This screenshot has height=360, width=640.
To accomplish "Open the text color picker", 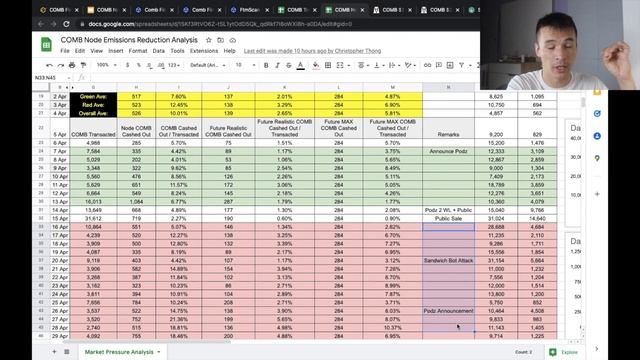I will pyautogui.click(x=300, y=65).
